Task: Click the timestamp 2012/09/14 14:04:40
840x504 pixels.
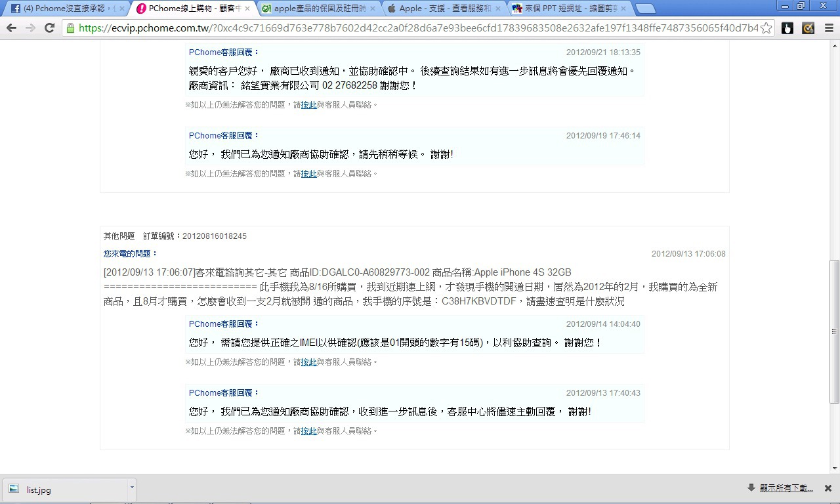Action: click(603, 324)
